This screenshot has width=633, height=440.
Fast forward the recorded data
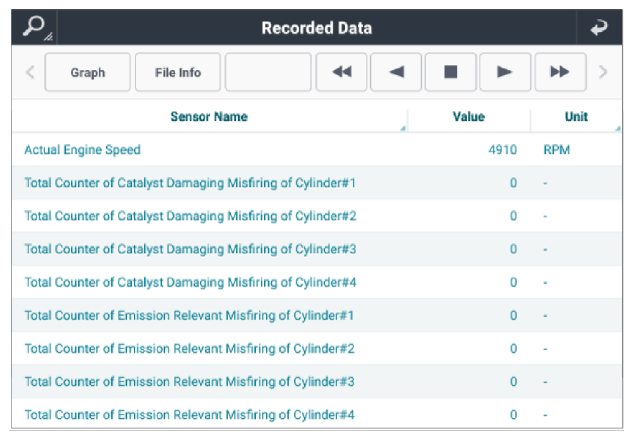[560, 72]
